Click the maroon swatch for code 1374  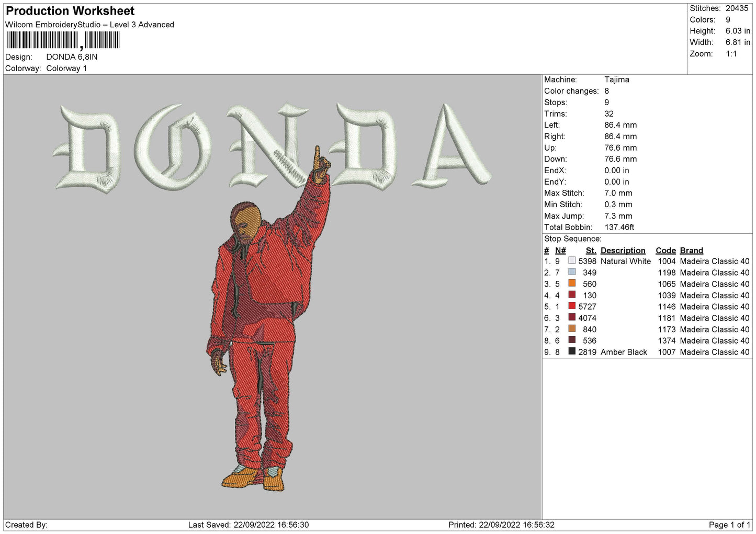point(572,340)
